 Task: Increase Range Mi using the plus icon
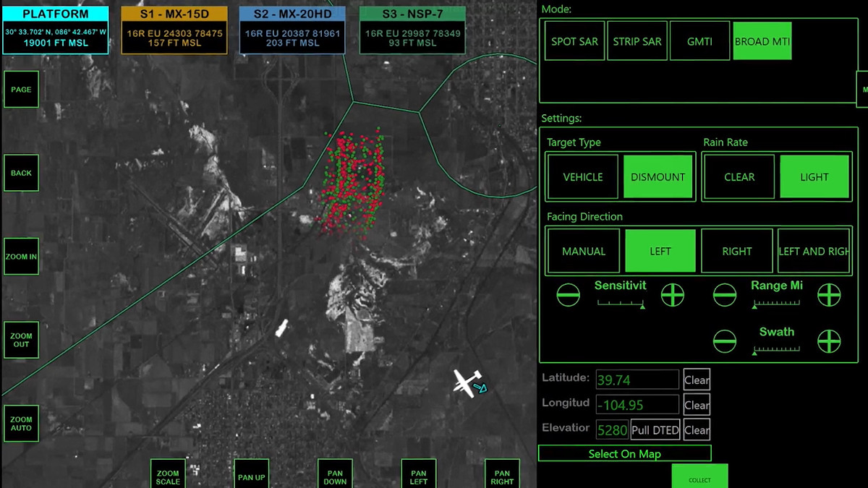click(x=829, y=295)
